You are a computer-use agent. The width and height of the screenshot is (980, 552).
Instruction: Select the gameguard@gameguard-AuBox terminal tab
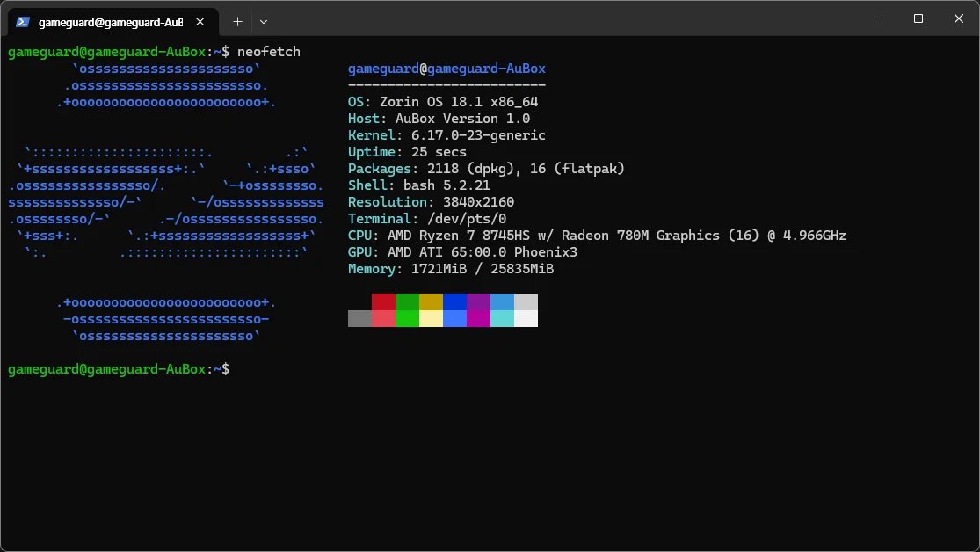coord(113,22)
